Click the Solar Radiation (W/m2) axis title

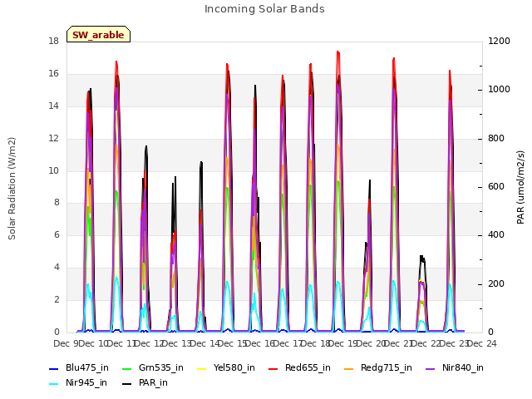[x=12, y=189]
